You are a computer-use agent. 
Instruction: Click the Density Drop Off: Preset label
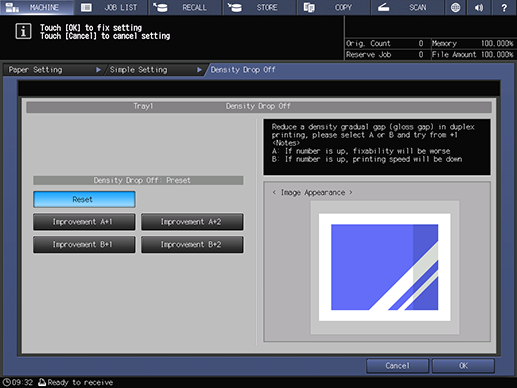(x=138, y=180)
